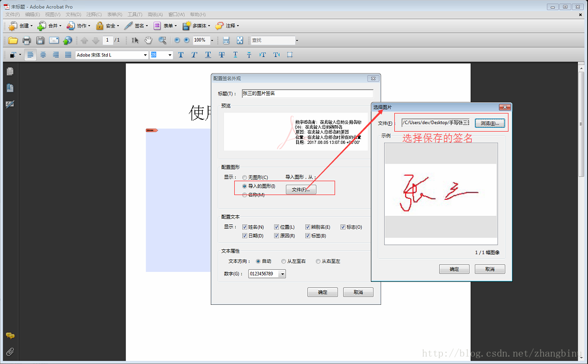
Task: Open the 帮助(H) menu
Action: (197, 14)
